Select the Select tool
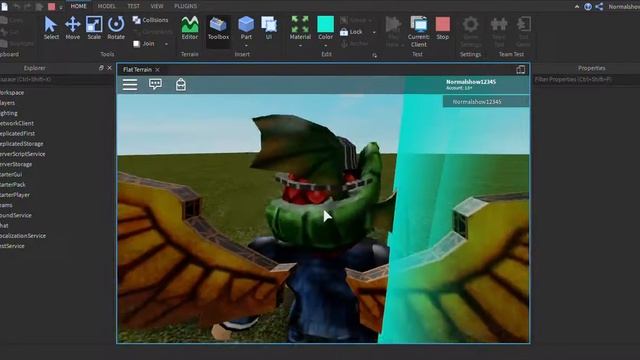The height and width of the screenshot is (360, 640). pyautogui.click(x=51, y=28)
